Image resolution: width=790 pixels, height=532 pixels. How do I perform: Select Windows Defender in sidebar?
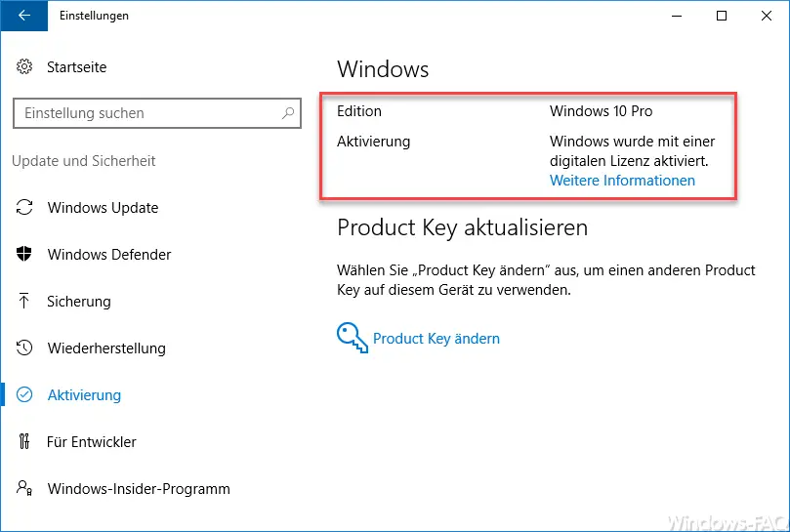(x=109, y=255)
